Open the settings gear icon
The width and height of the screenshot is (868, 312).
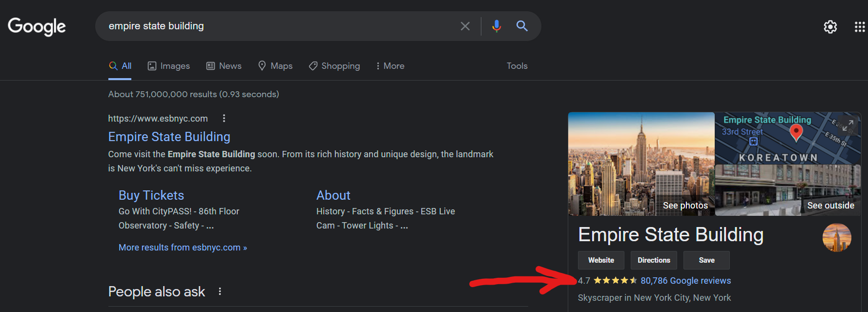click(830, 27)
